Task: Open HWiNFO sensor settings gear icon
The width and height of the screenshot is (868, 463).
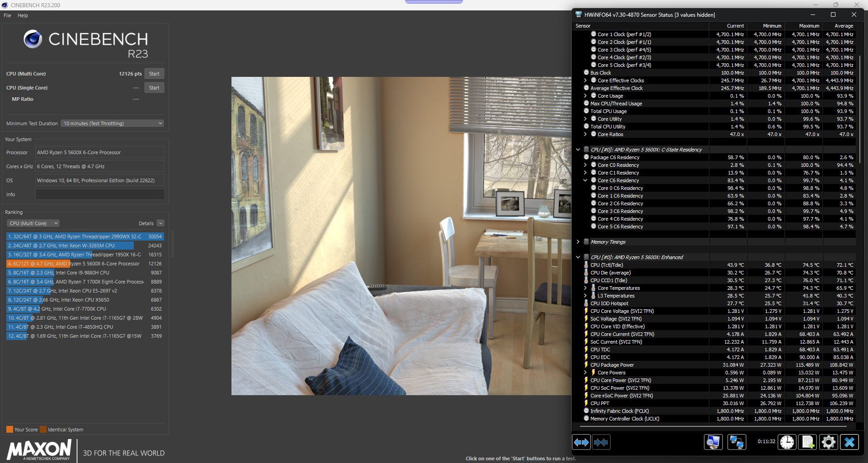Action: tap(829, 442)
